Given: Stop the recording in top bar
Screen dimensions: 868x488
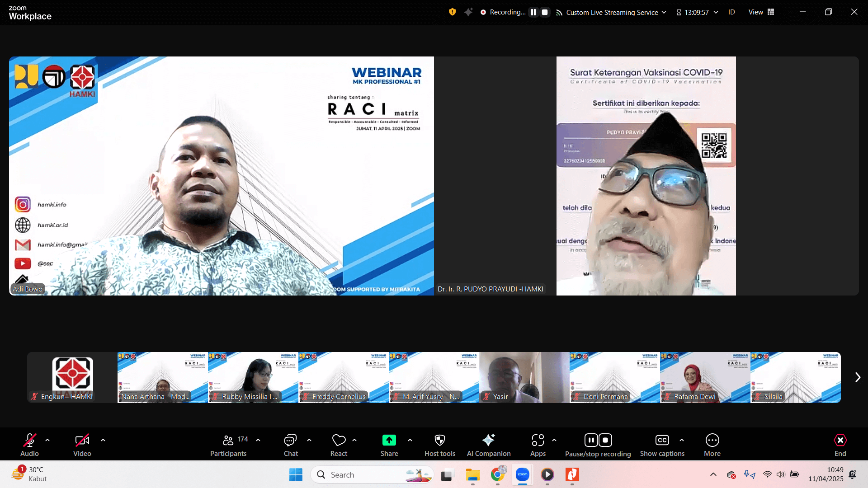Looking at the screenshot, I should (545, 12).
